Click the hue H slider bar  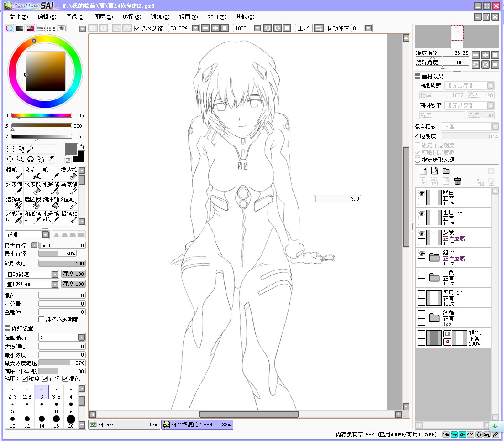click(x=42, y=115)
